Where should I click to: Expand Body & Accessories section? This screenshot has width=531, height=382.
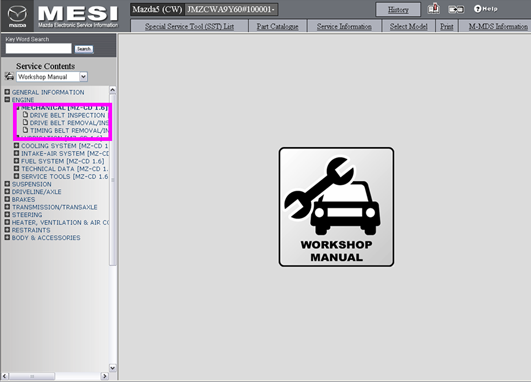tap(7, 237)
